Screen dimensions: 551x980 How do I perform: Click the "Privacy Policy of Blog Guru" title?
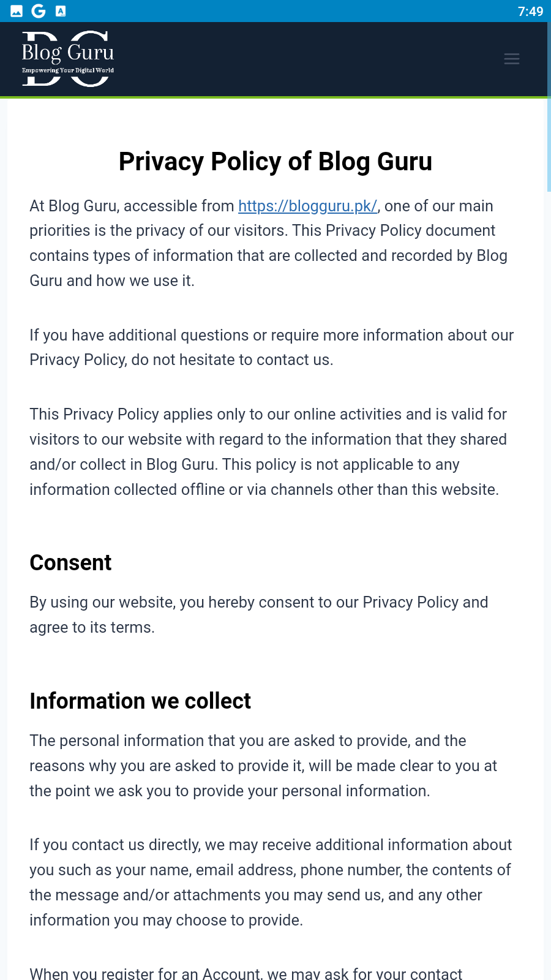275,162
